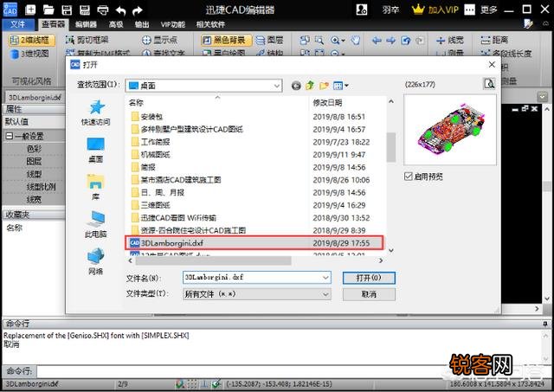The image size is (554, 392).
Task: Open the view menu dropdown in dialog
Action: pyautogui.click(x=340, y=86)
